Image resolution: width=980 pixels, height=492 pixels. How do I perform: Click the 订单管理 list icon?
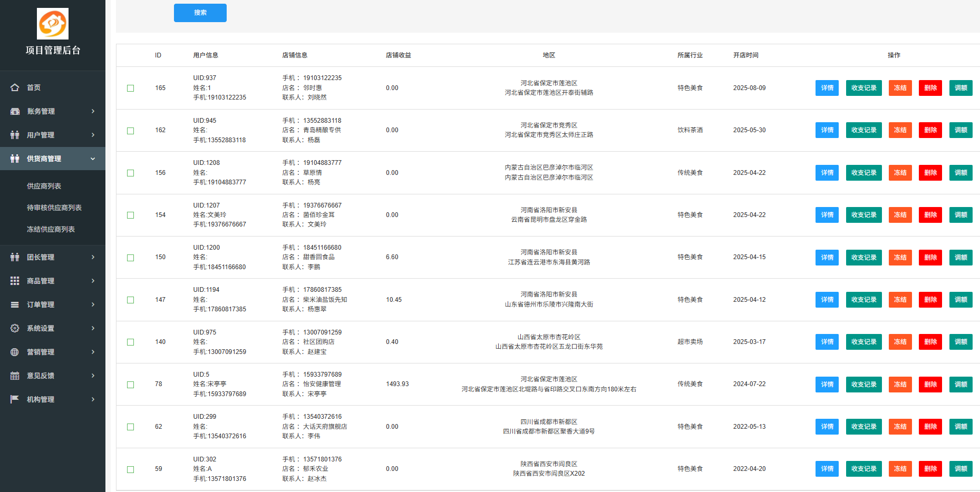(15, 304)
